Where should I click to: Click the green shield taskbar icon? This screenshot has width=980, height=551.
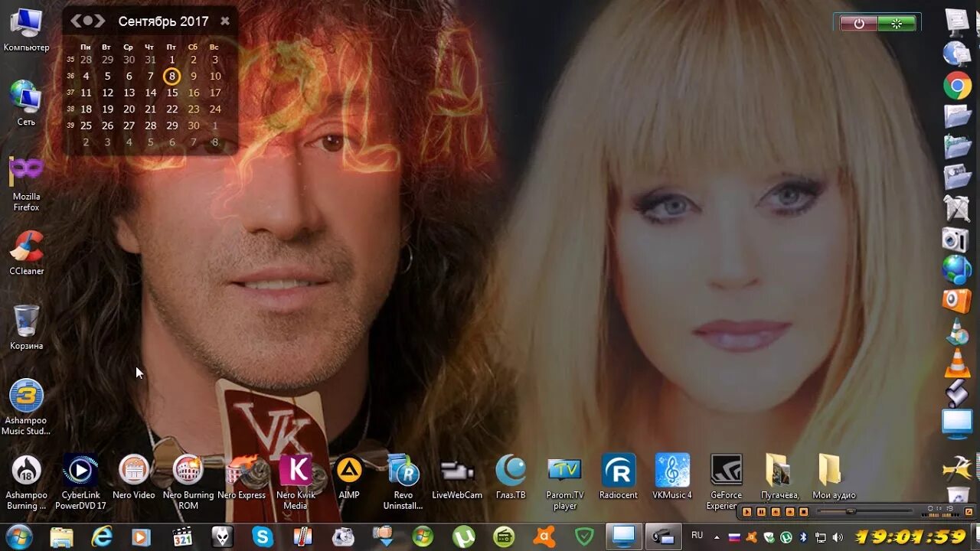pos(584,537)
